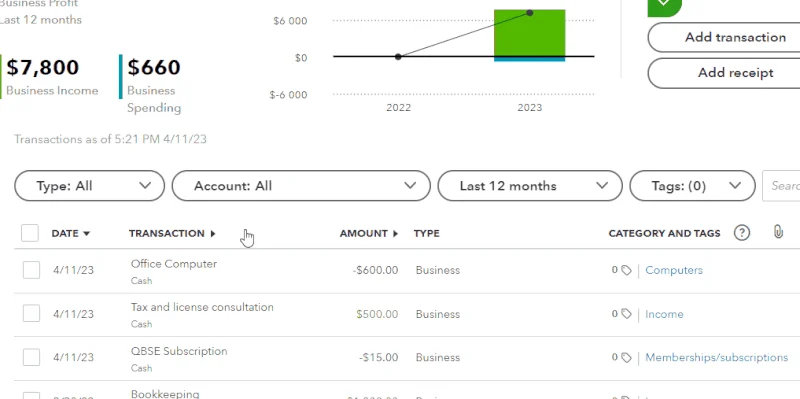
Task: Click the Tax and license consultation transaction name
Action: (x=202, y=307)
